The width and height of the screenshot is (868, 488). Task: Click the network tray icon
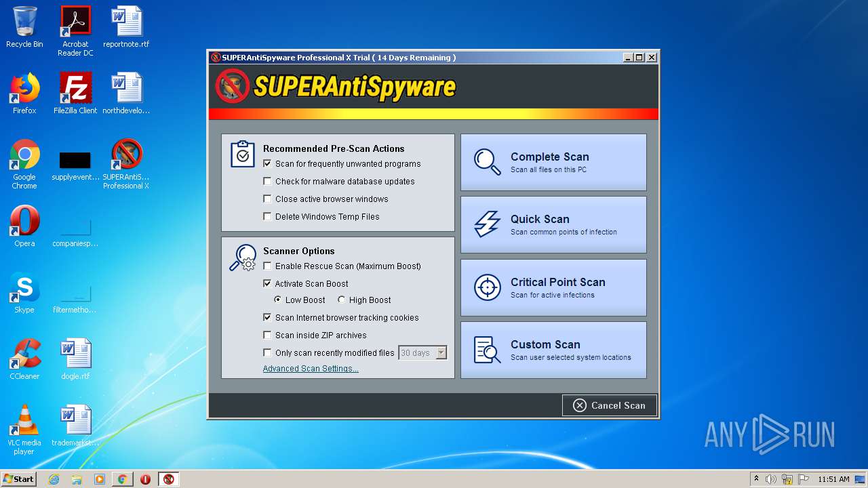787,479
